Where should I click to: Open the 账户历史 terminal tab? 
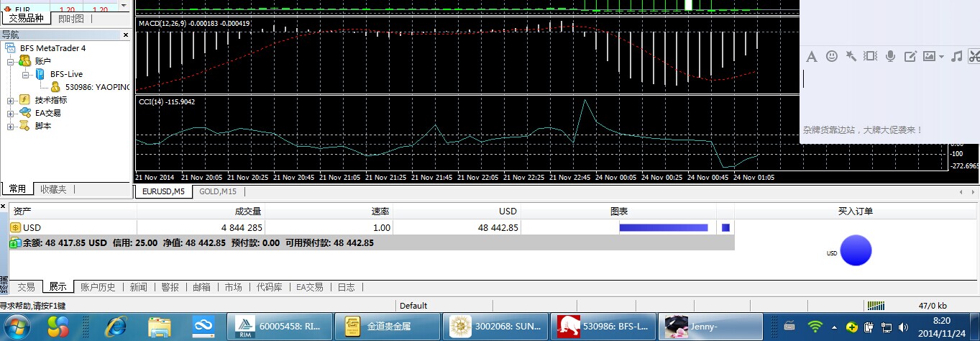98,287
